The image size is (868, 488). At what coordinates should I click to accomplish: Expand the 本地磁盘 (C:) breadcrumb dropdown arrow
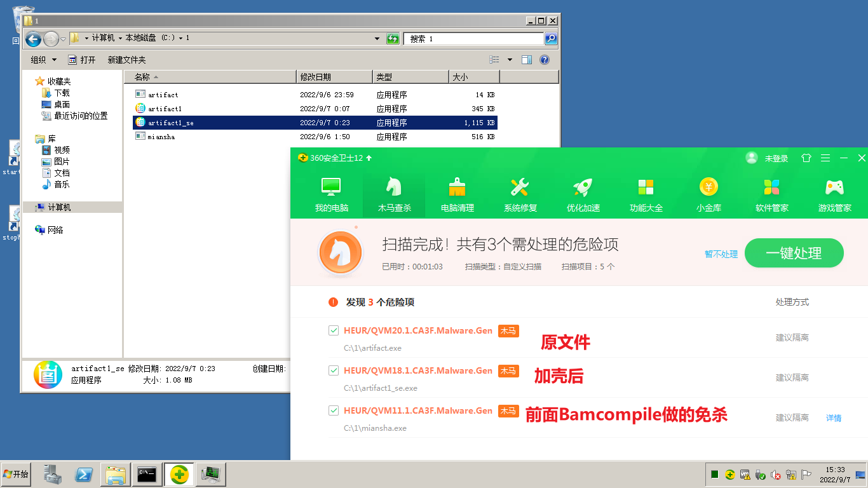click(180, 39)
